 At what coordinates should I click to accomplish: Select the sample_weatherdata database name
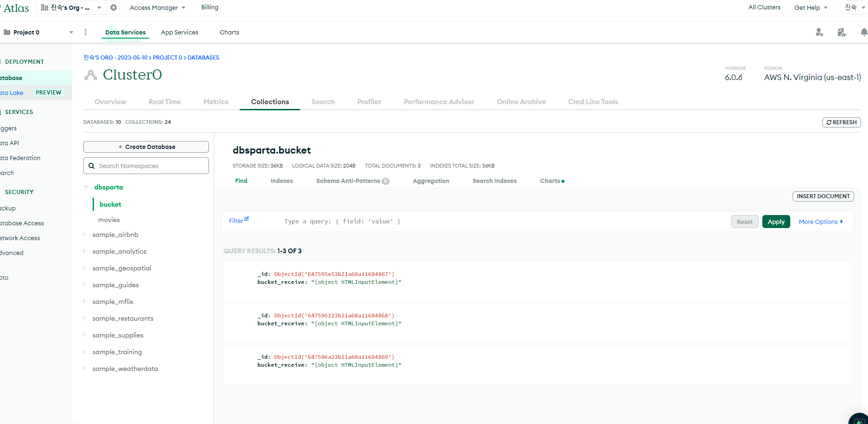pos(125,369)
